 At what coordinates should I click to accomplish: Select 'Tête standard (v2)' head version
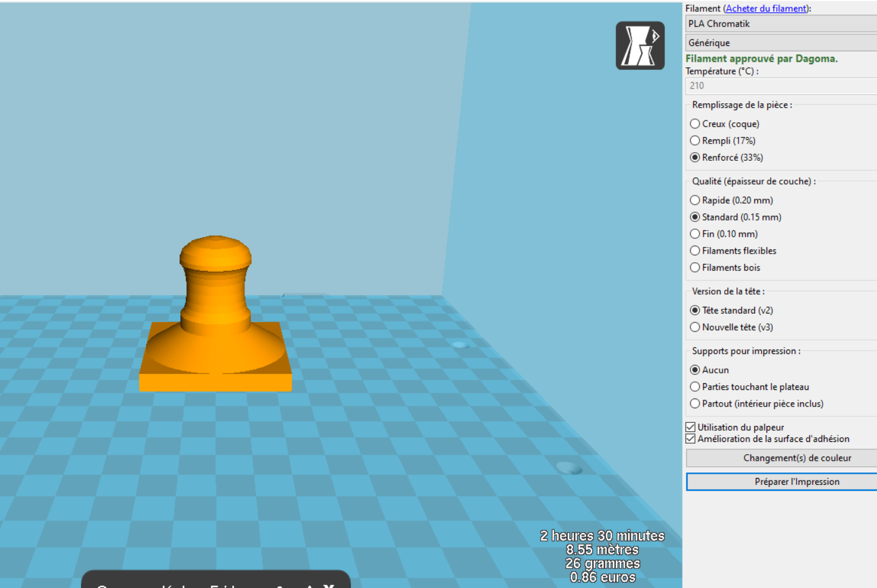pyautogui.click(x=695, y=311)
